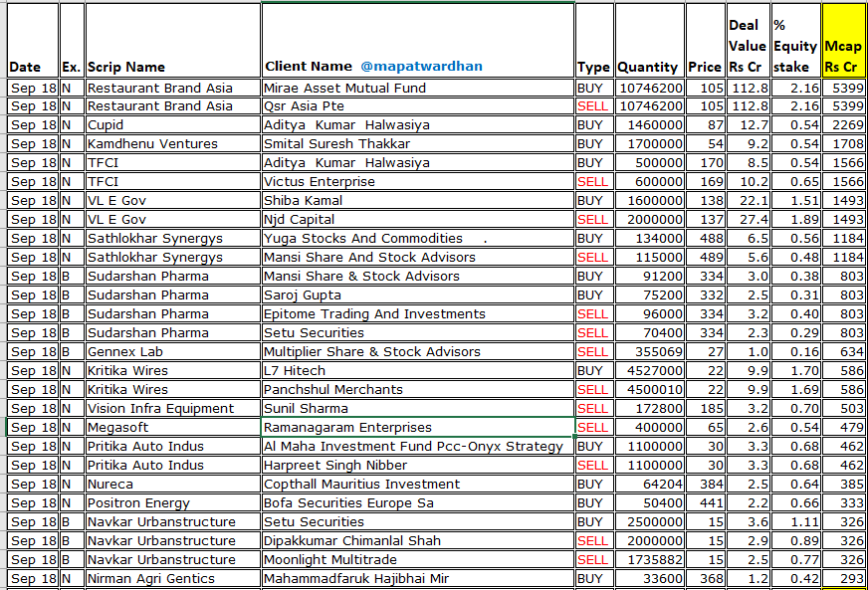
Task: Select Al Maha Investment Fund cell
Action: 418,447
